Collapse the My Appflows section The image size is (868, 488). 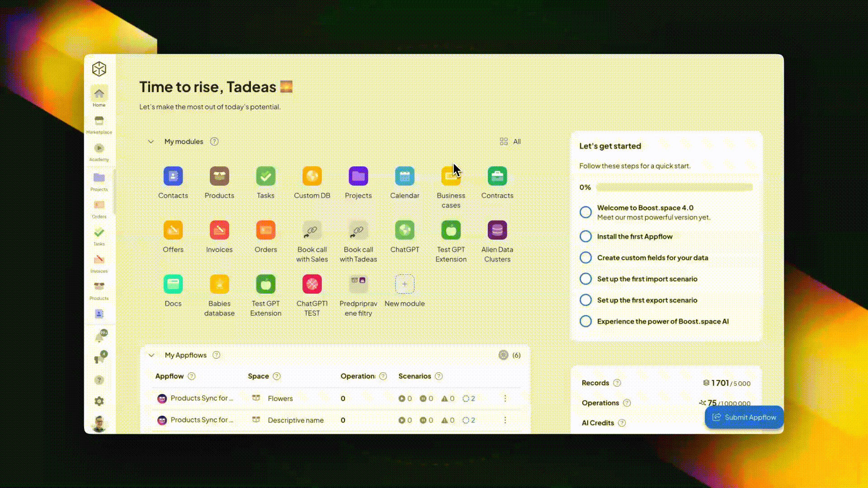pyautogui.click(x=151, y=355)
